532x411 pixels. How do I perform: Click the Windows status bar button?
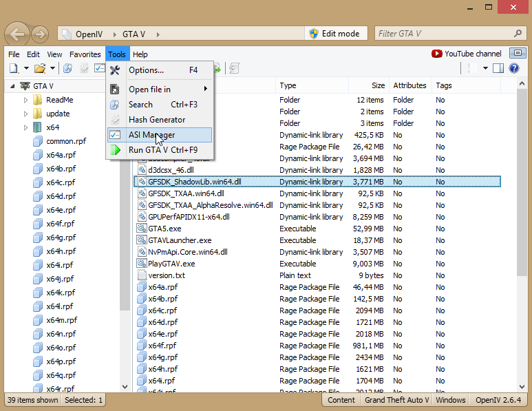click(x=451, y=400)
